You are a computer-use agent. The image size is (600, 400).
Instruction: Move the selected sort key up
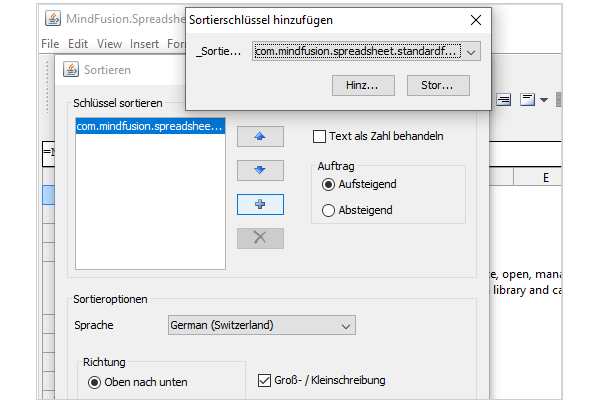tap(260, 137)
